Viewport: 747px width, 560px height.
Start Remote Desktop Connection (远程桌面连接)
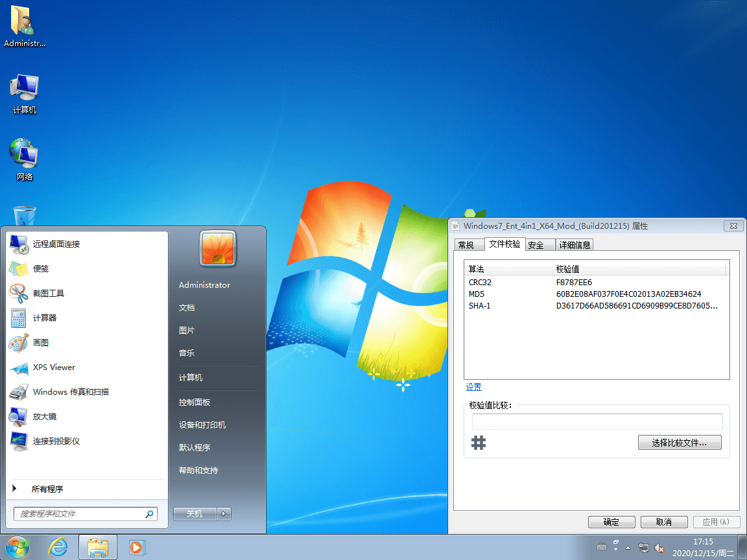coord(56,244)
